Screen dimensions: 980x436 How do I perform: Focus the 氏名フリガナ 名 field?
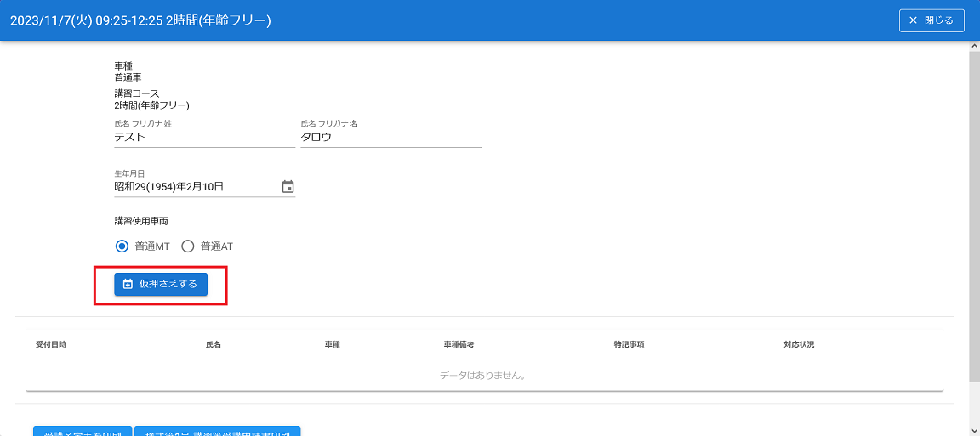390,137
